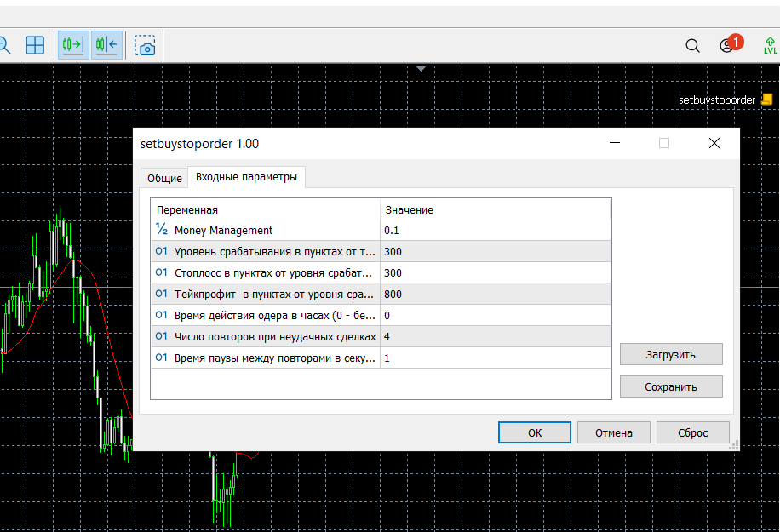The height and width of the screenshot is (532, 780).
Task: Open the tile windows grid icon
Action: tap(34, 45)
